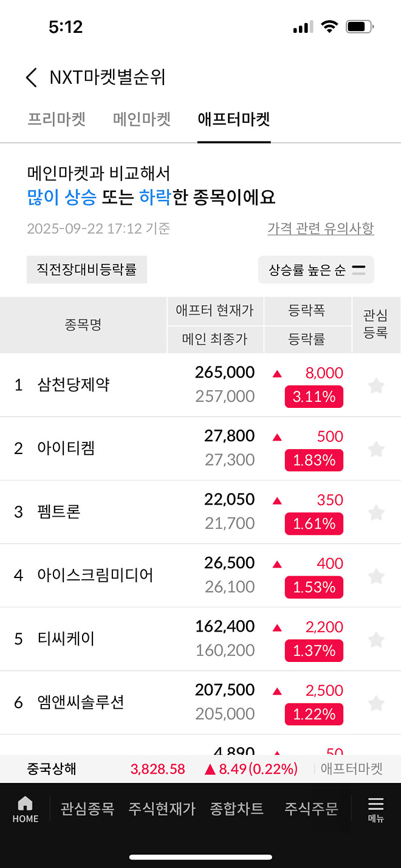
Task: Tap 주식주문 in the bottom navigation
Action: pyautogui.click(x=310, y=808)
